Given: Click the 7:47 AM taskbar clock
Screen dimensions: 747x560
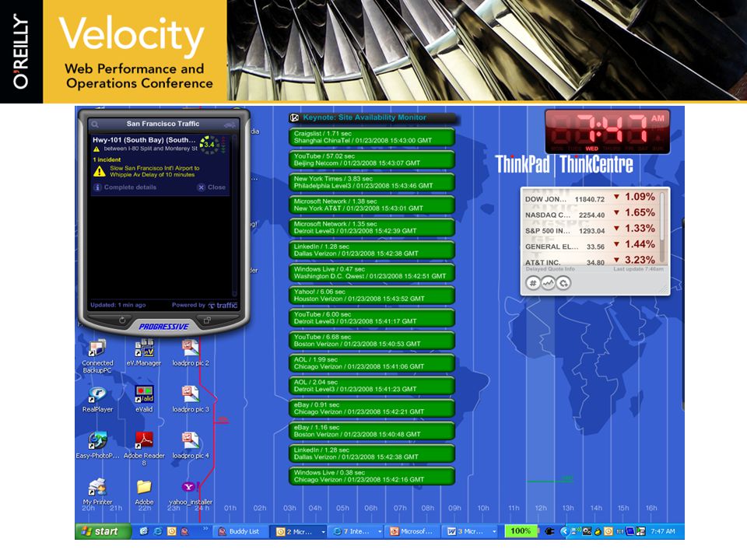Looking at the screenshot, I should pos(663,531).
